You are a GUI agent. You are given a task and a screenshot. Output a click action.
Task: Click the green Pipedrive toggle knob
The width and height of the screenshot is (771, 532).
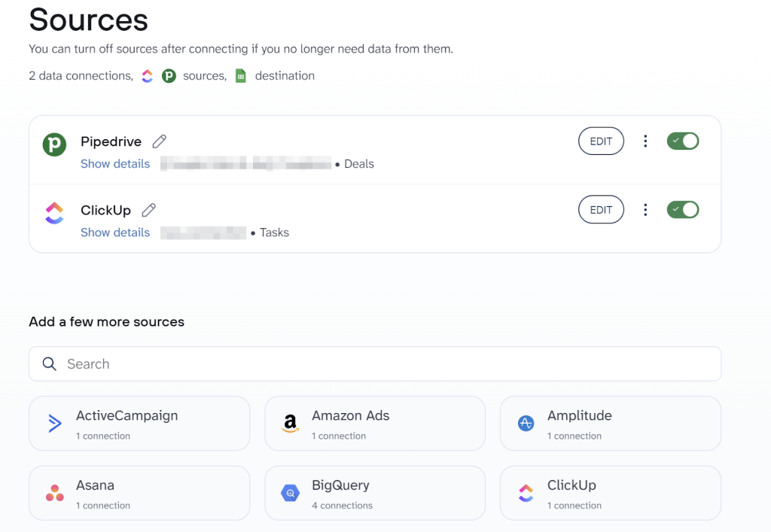(688, 141)
